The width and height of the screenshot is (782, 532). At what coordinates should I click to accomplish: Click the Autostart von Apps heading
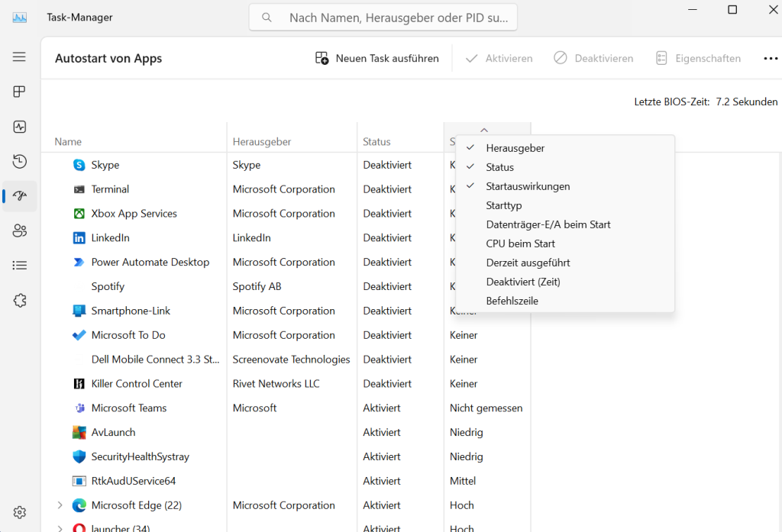108,58
